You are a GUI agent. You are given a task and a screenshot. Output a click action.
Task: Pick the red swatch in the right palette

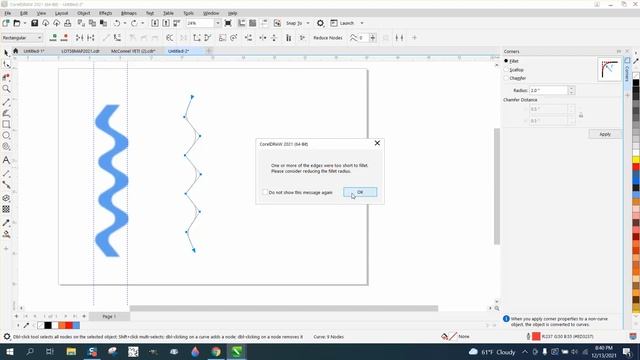pos(636,167)
